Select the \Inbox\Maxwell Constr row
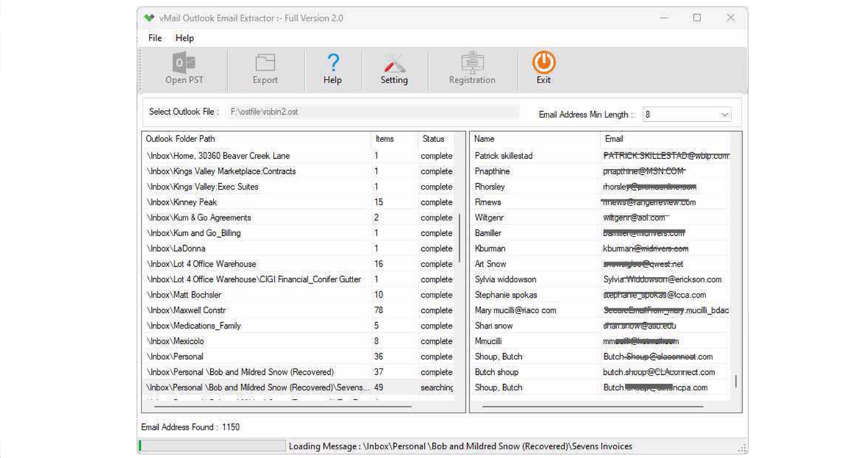 tap(298, 310)
